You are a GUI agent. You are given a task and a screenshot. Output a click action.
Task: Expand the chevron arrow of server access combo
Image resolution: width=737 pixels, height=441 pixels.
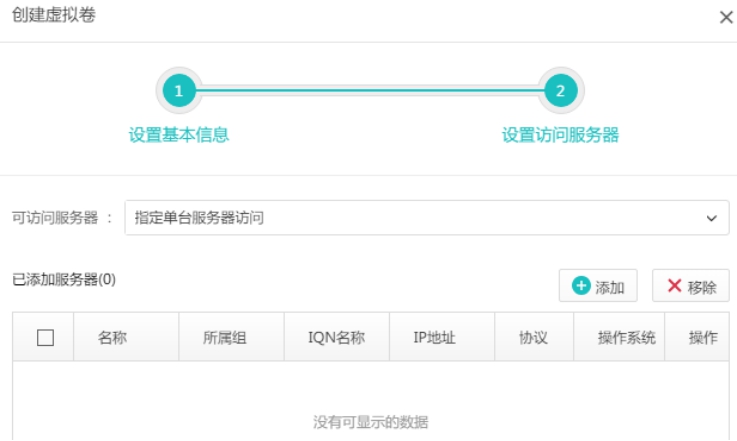(x=711, y=217)
